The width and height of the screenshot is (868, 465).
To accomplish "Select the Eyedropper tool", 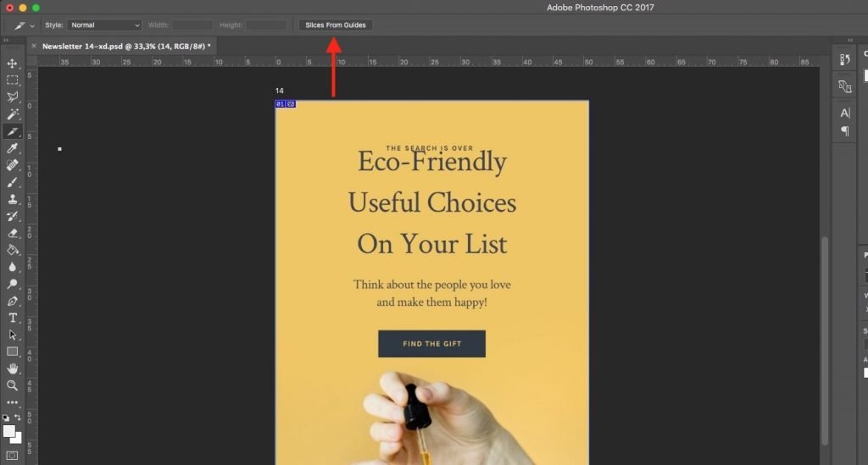I will click(x=13, y=148).
